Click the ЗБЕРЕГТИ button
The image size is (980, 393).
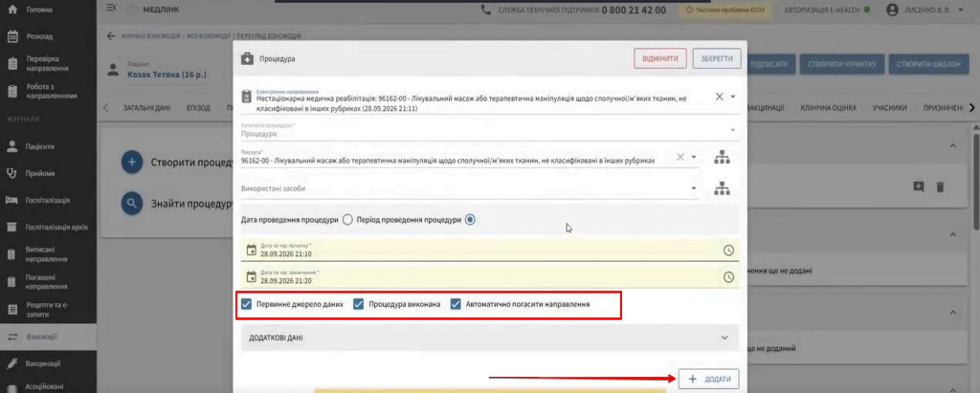point(717,58)
